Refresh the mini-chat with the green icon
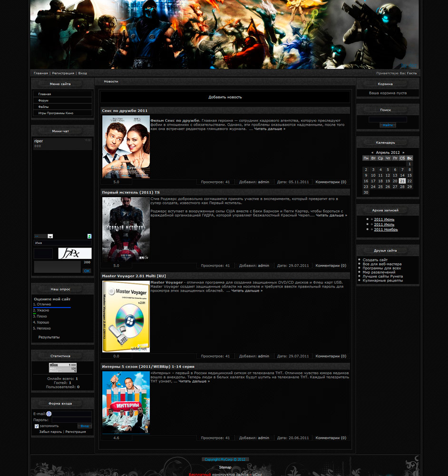Viewport: 448px width, 476px height. click(89, 236)
